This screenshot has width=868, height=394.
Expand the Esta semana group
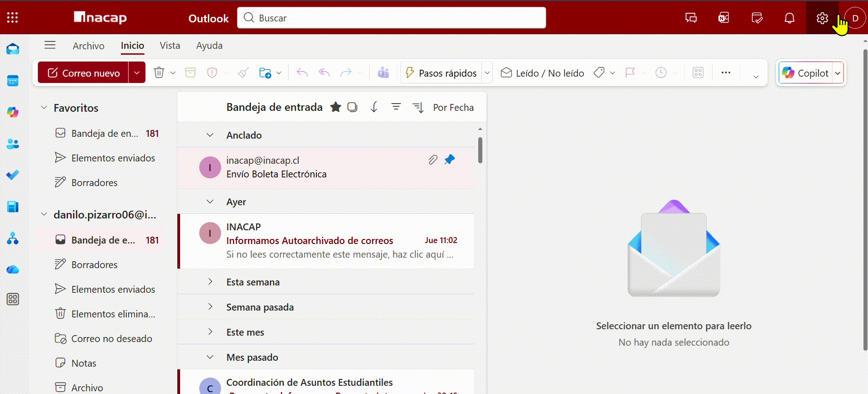pyautogui.click(x=210, y=282)
